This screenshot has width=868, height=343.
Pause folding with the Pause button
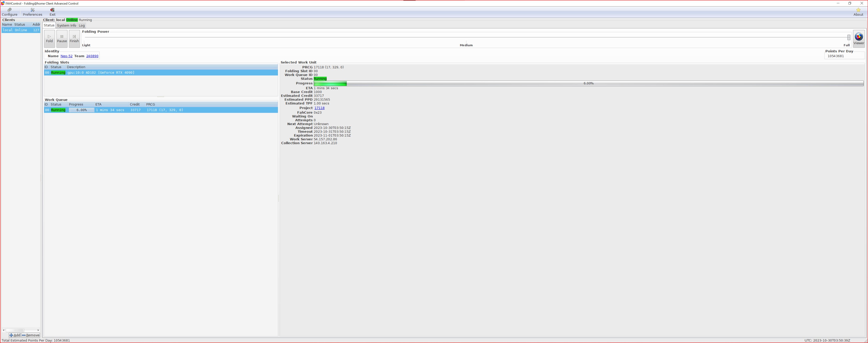tap(62, 39)
